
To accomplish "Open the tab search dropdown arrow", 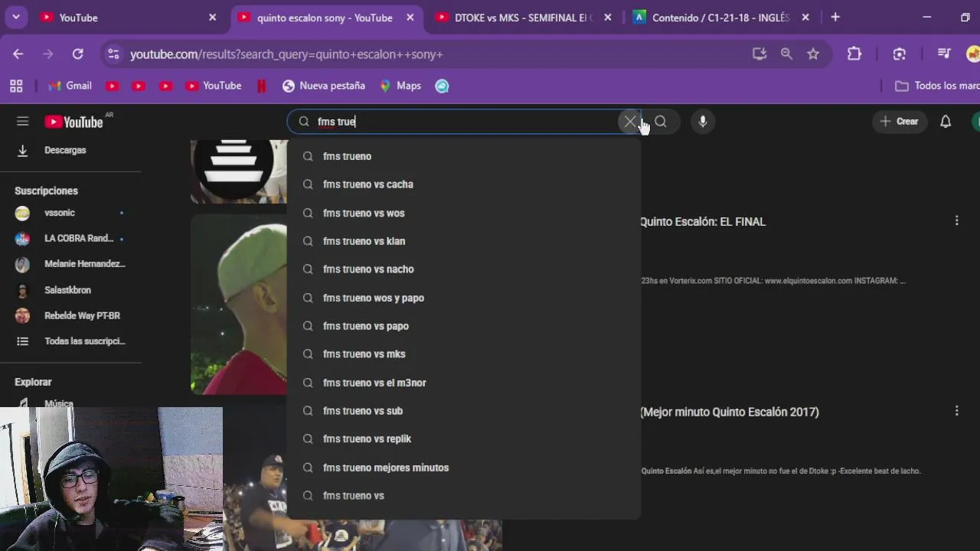I will click(x=15, y=17).
